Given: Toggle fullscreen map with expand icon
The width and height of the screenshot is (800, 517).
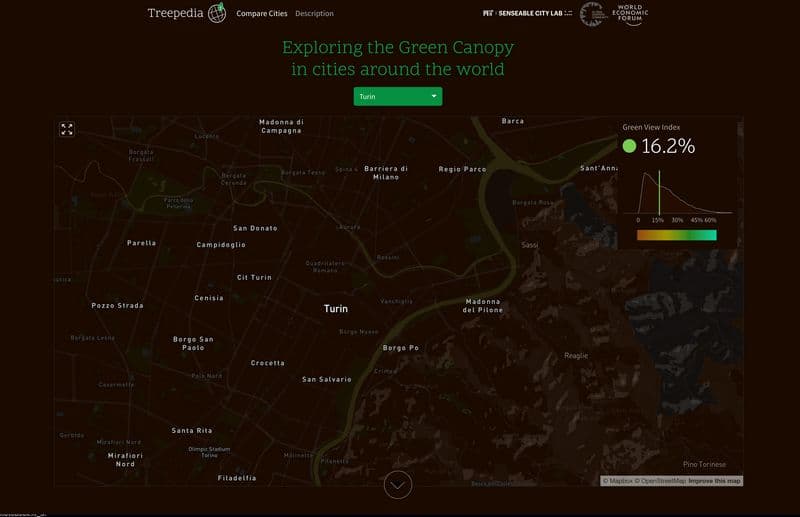Looking at the screenshot, I should [67, 129].
